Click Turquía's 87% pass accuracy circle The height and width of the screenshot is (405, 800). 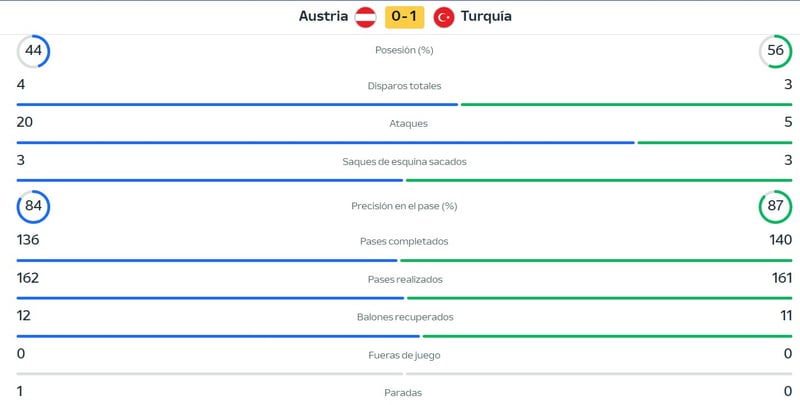[775, 207]
